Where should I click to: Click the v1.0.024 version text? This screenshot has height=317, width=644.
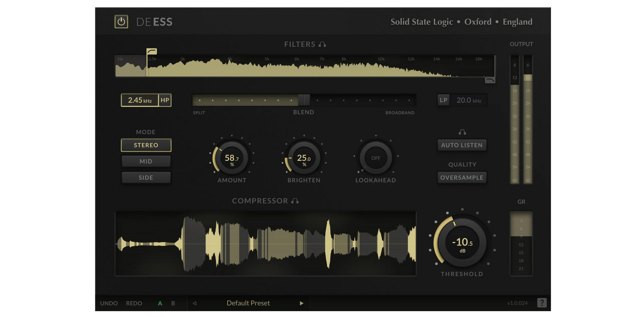pyautogui.click(x=517, y=303)
